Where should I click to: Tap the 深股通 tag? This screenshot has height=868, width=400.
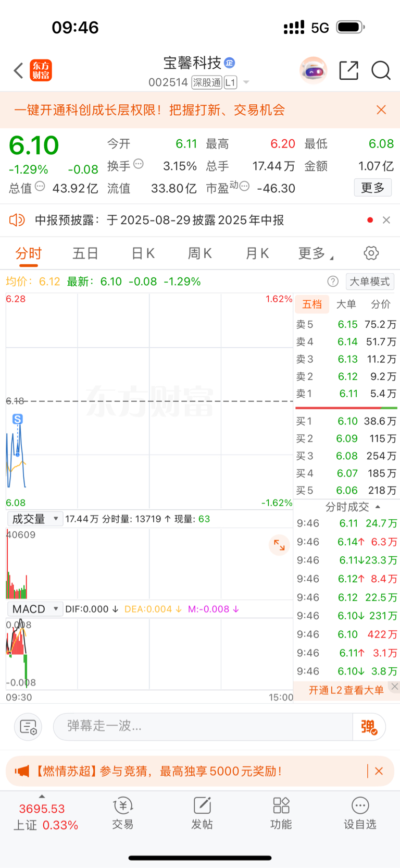[x=207, y=82]
